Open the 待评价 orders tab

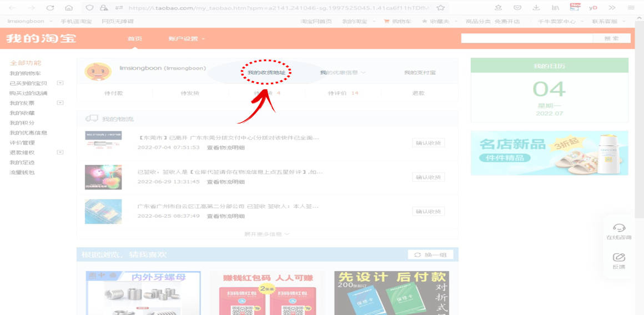click(343, 93)
